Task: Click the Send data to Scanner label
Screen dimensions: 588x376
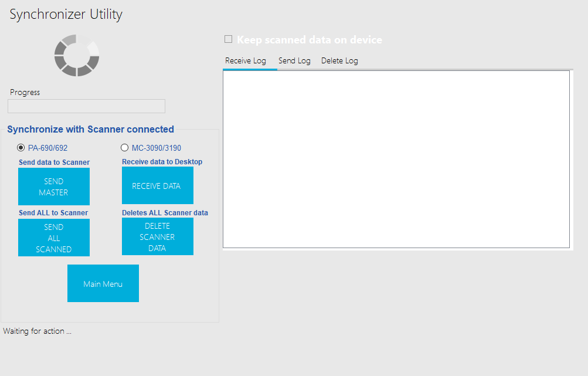Action: click(54, 162)
